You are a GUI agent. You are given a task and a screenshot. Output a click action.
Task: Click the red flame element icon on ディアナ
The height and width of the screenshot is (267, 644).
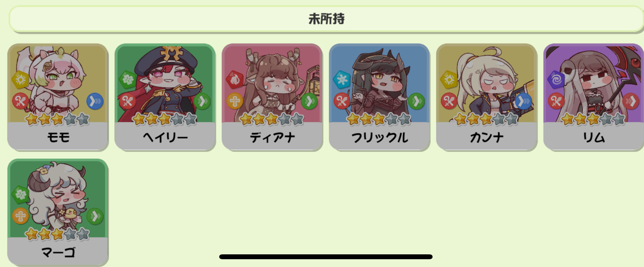pyautogui.click(x=235, y=79)
